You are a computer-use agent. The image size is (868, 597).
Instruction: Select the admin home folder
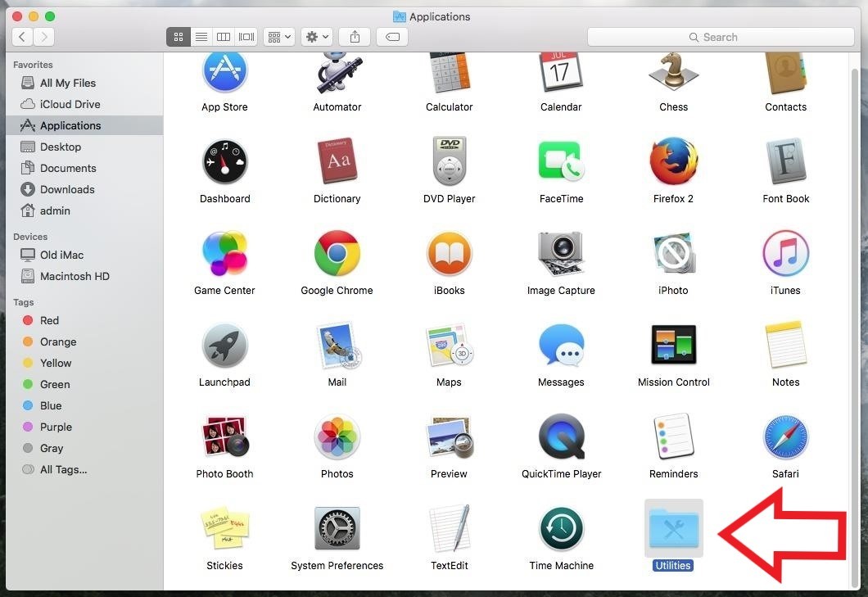tap(84, 211)
